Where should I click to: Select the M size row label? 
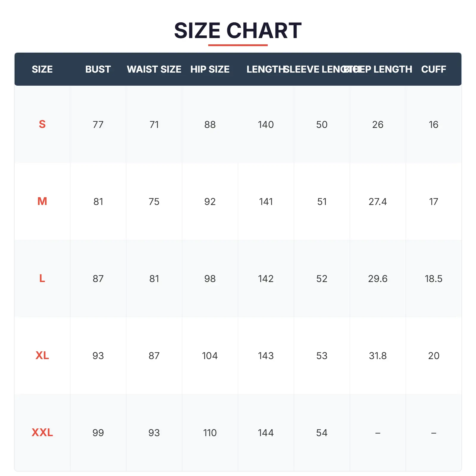pos(42,201)
